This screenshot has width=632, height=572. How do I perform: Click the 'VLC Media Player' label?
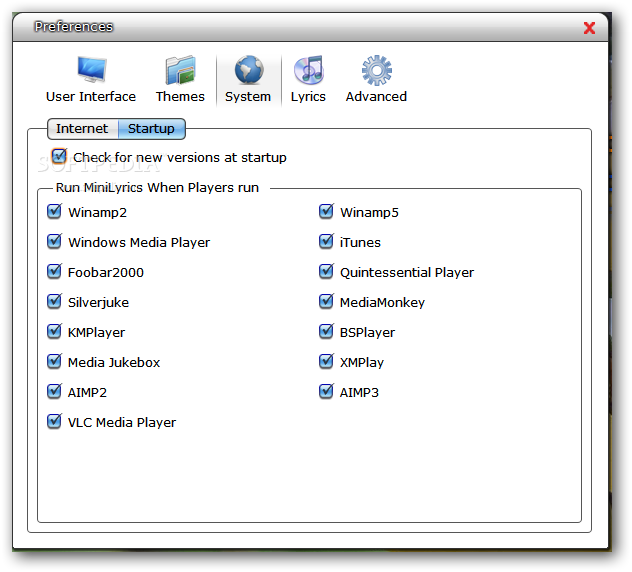(122, 422)
